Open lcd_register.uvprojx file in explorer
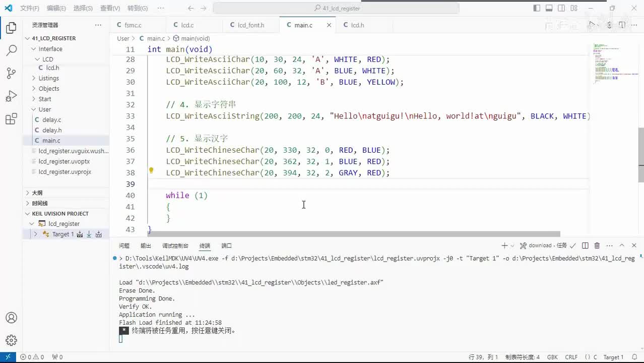The width and height of the screenshot is (644, 363). [65, 172]
